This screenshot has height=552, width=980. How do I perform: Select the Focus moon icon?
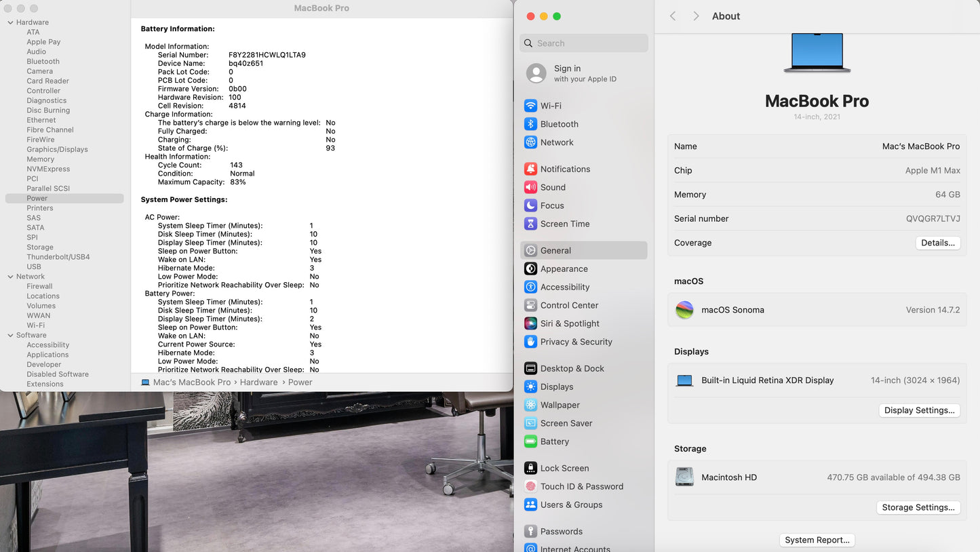pyautogui.click(x=530, y=205)
